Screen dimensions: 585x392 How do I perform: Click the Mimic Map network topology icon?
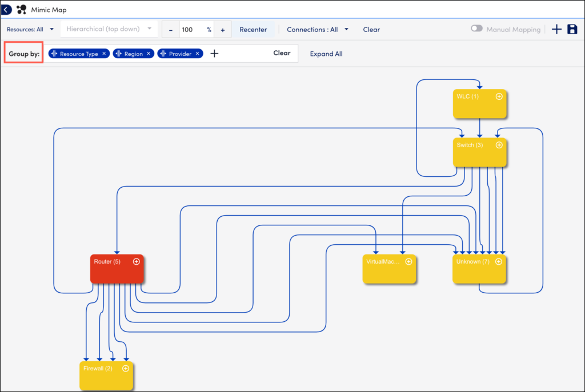click(21, 9)
